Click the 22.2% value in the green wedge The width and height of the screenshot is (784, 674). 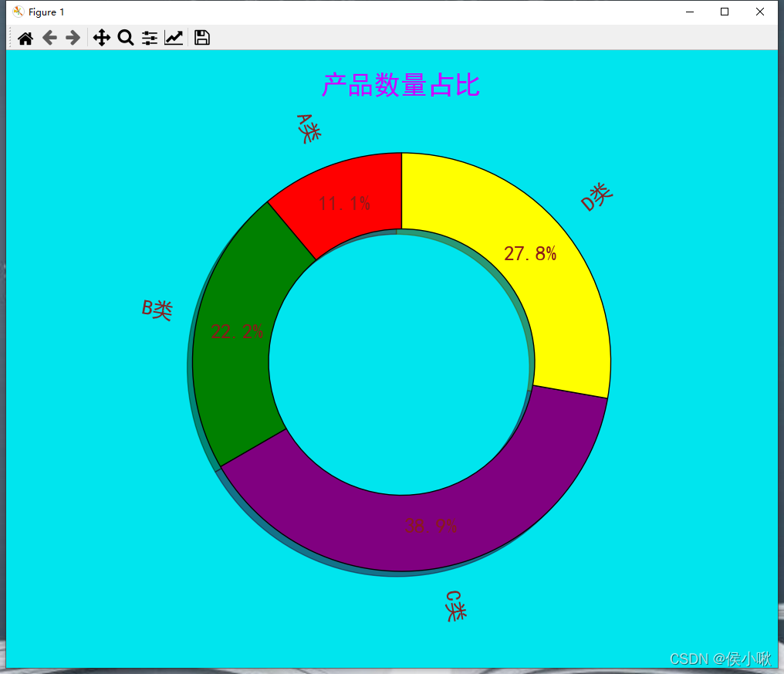[237, 331]
